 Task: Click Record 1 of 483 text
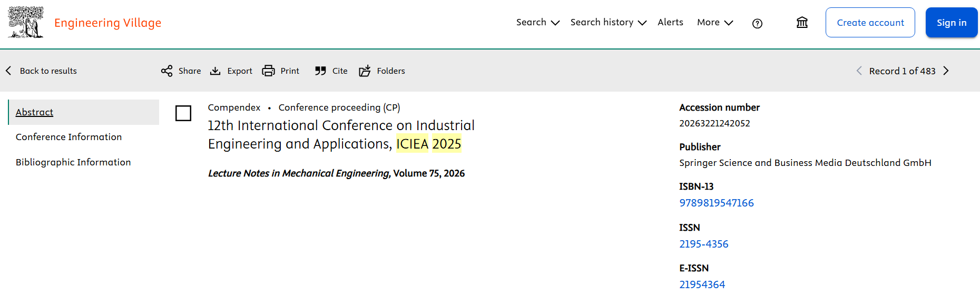click(902, 71)
